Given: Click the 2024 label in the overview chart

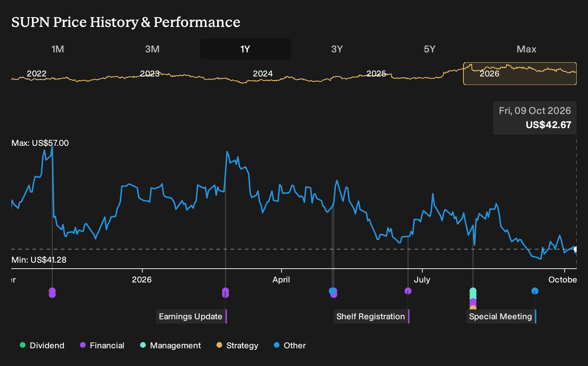Looking at the screenshot, I should (x=263, y=74).
